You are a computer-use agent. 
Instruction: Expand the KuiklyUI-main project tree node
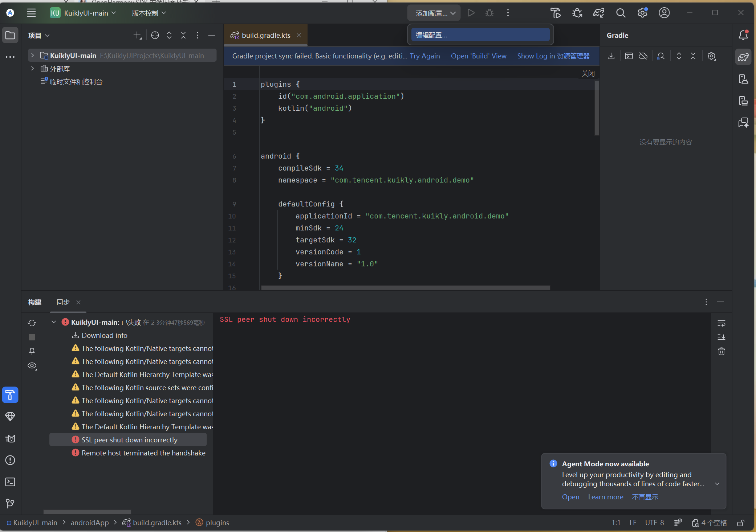pos(32,56)
